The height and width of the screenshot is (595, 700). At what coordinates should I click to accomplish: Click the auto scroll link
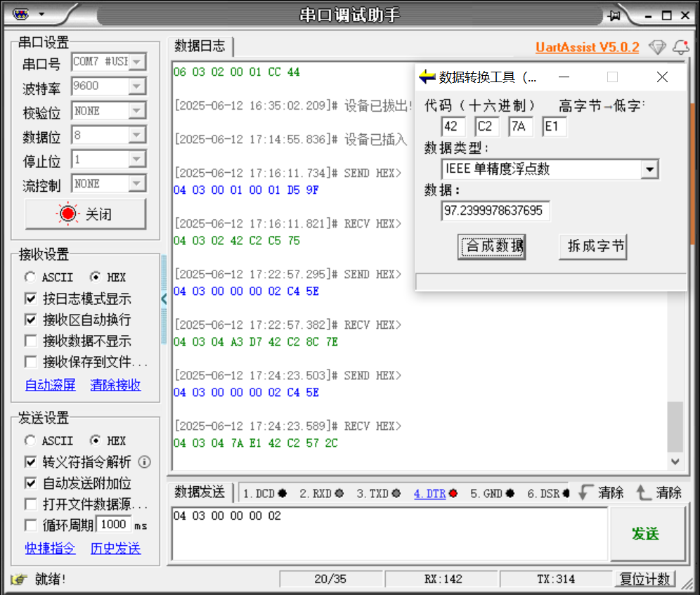coord(51,384)
